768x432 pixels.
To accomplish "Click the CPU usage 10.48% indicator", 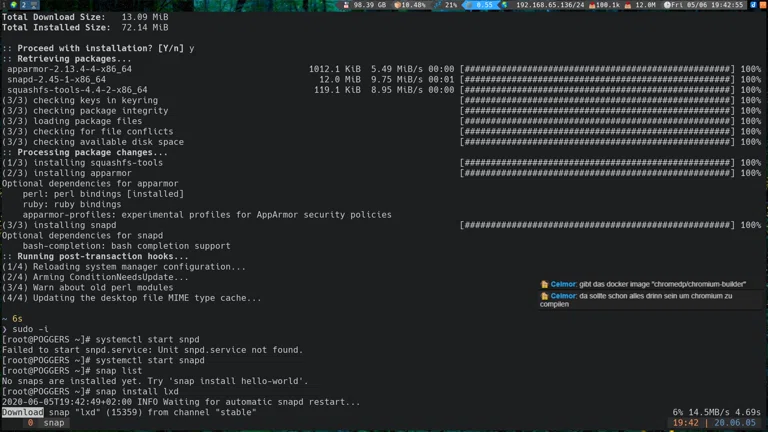I will point(410,5).
